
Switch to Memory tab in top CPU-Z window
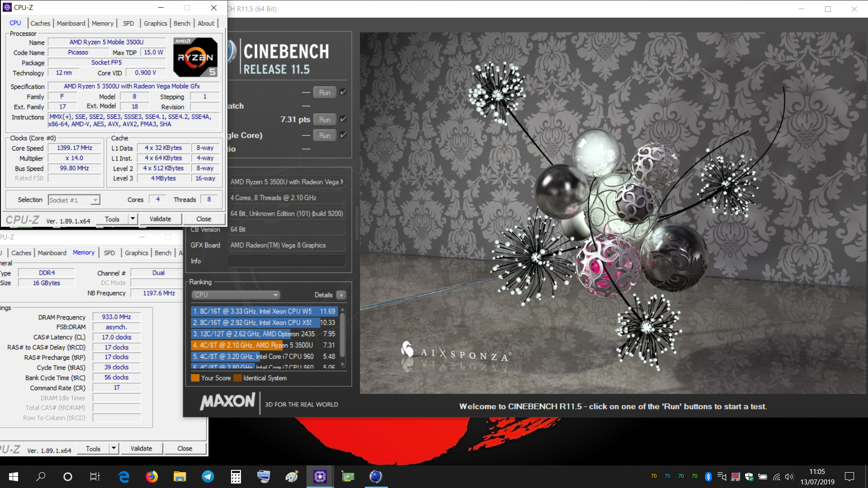103,23
